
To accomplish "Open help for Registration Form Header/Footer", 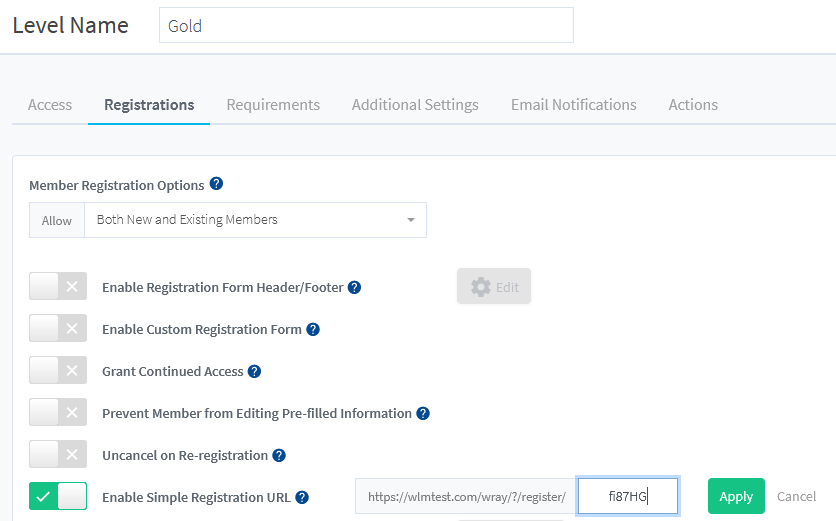I will click(354, 287).
